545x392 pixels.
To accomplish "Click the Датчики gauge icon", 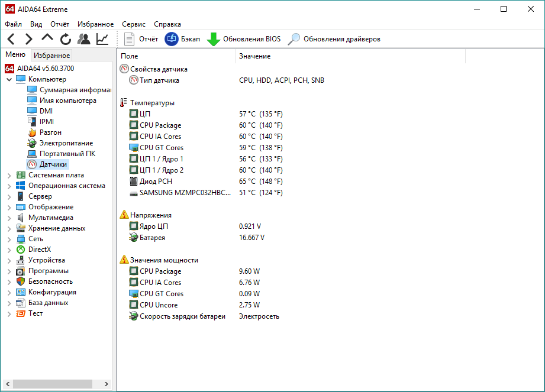I will (32, 164).
